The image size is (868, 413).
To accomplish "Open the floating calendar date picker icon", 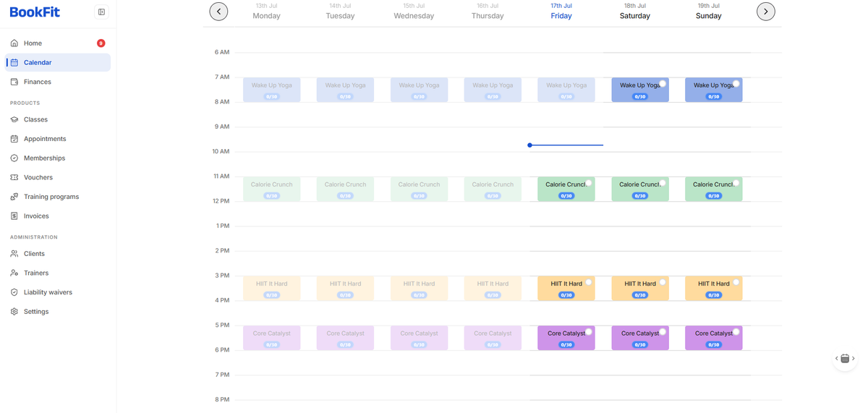I will point(845,359).
